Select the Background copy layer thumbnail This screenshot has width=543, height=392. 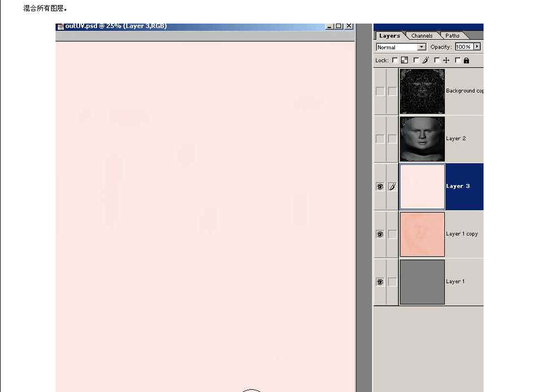click(x=422, y=91)
